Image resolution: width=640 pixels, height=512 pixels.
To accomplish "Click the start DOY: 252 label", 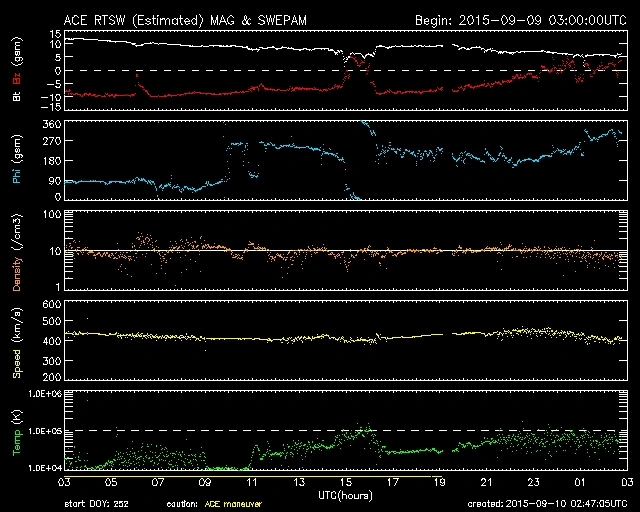I will click(96, 504).
